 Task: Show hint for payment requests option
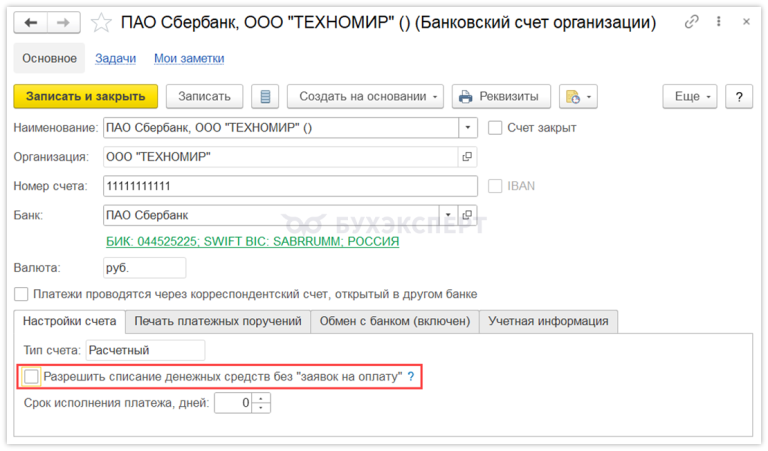[410, 376]
